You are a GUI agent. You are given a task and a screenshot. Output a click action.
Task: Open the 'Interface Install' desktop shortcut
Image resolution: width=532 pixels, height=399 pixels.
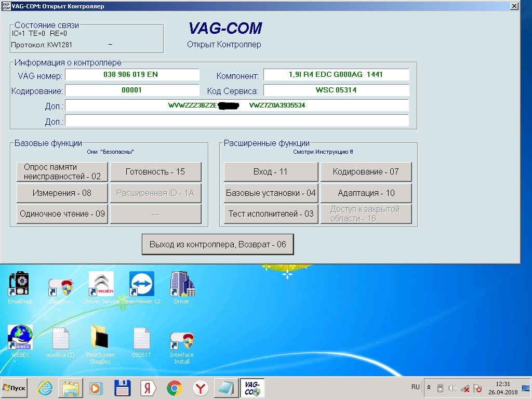[182, 348]
